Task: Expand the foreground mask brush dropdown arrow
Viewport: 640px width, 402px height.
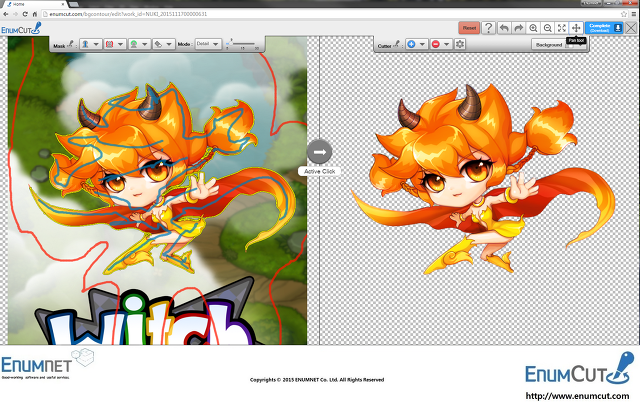Action: pos(97,44)
